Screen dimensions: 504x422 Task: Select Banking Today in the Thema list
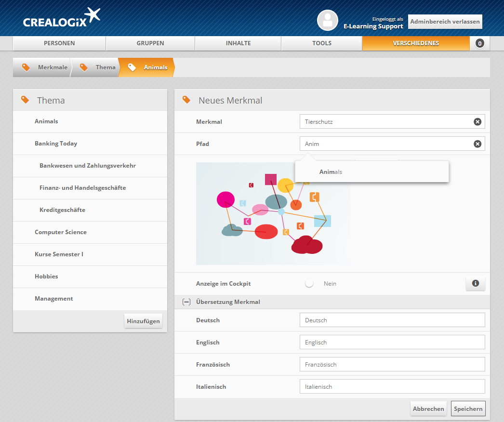click(x=56, y=144)
